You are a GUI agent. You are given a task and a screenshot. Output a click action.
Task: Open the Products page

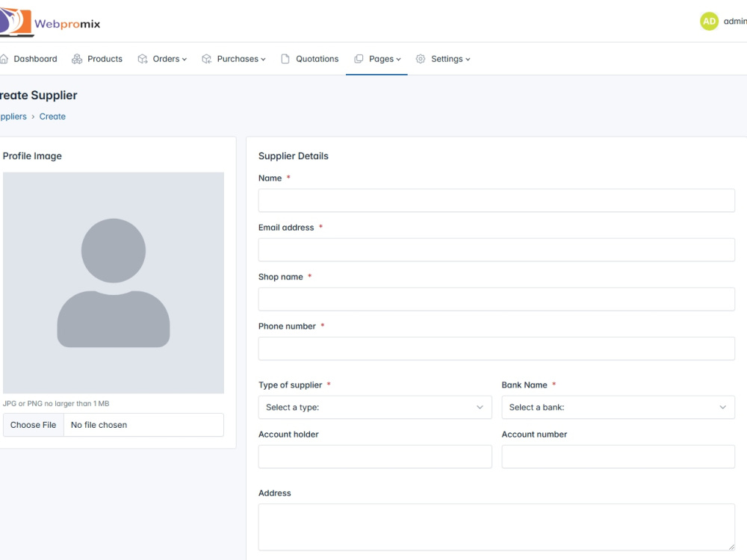click(x=105, y=58)
